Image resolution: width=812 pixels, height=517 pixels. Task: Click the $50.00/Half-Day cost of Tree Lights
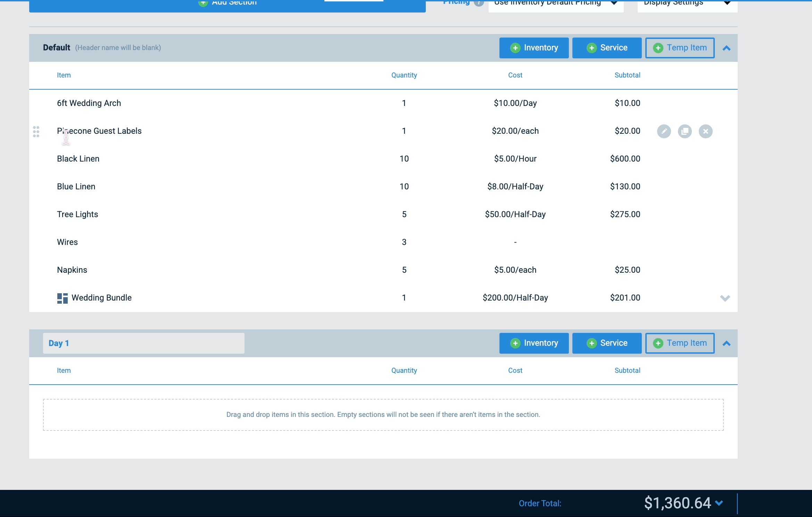pyautogui.click(x=515, y=214)
